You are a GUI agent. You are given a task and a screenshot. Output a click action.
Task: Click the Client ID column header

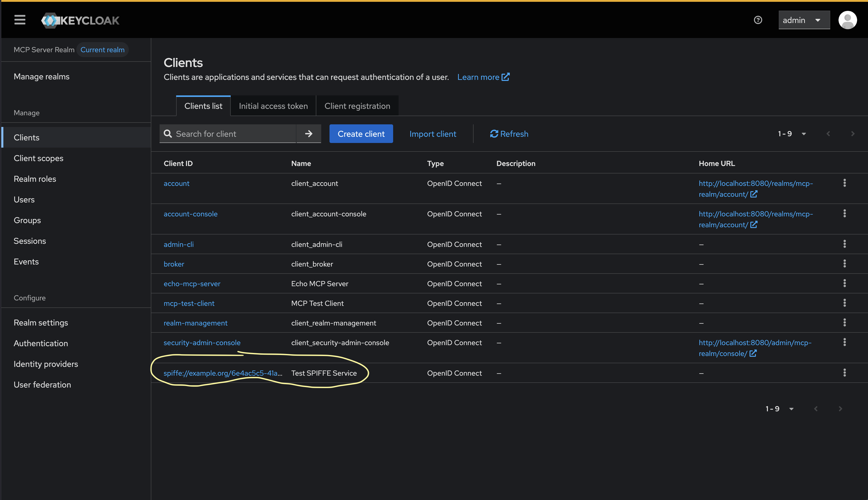178,163
